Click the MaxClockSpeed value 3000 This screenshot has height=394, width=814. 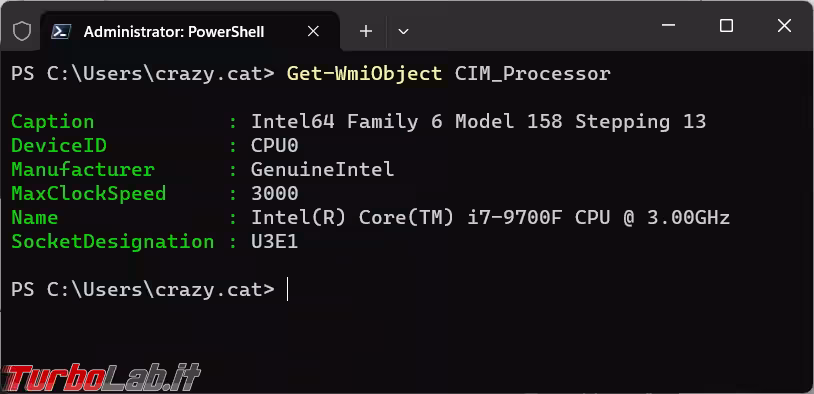[275, 193]
